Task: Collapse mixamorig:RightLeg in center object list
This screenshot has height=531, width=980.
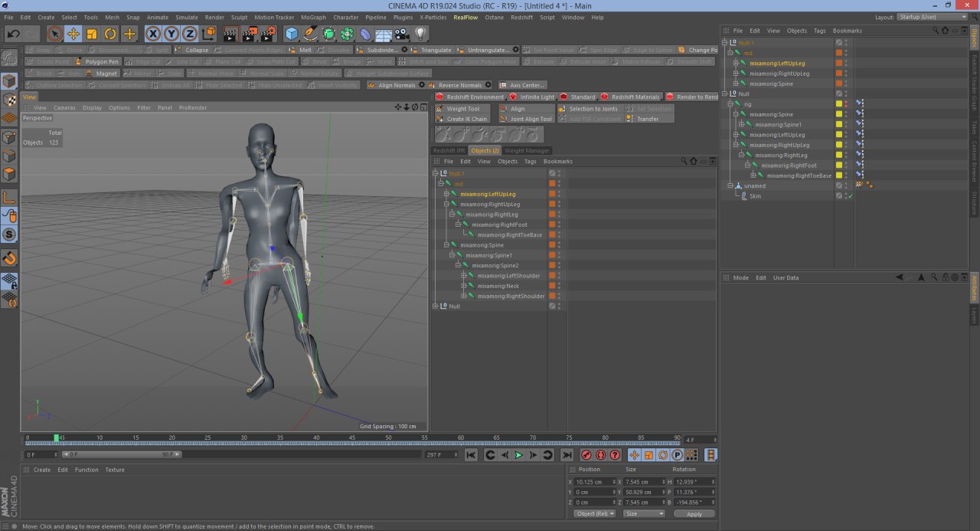Action: point(452,215)
